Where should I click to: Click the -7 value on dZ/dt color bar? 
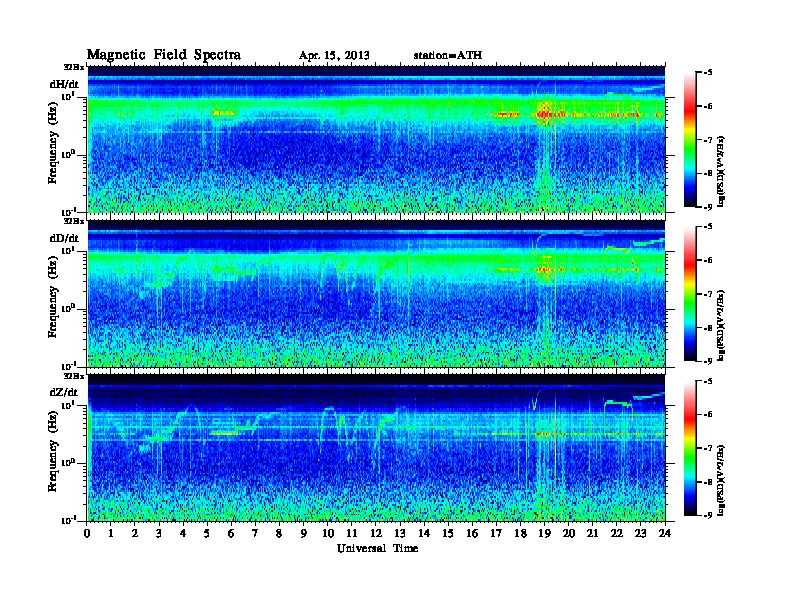click(x=708, y=448)
